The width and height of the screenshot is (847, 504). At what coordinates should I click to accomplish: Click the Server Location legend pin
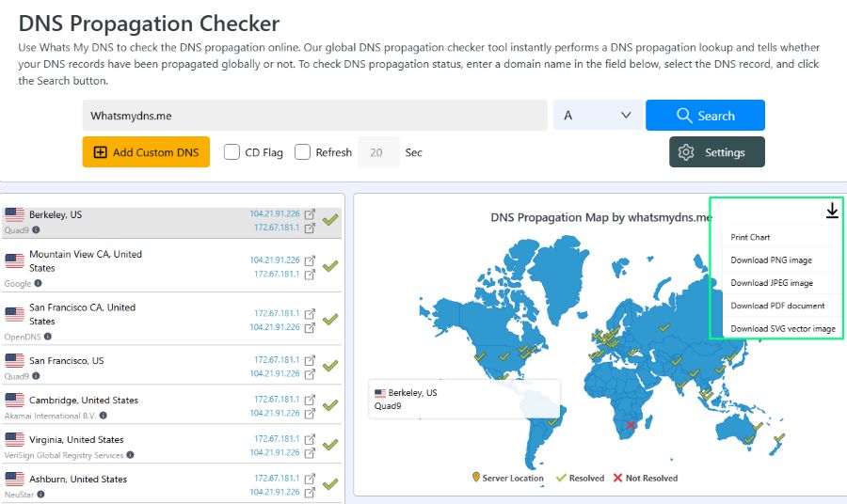click(476, 478)
